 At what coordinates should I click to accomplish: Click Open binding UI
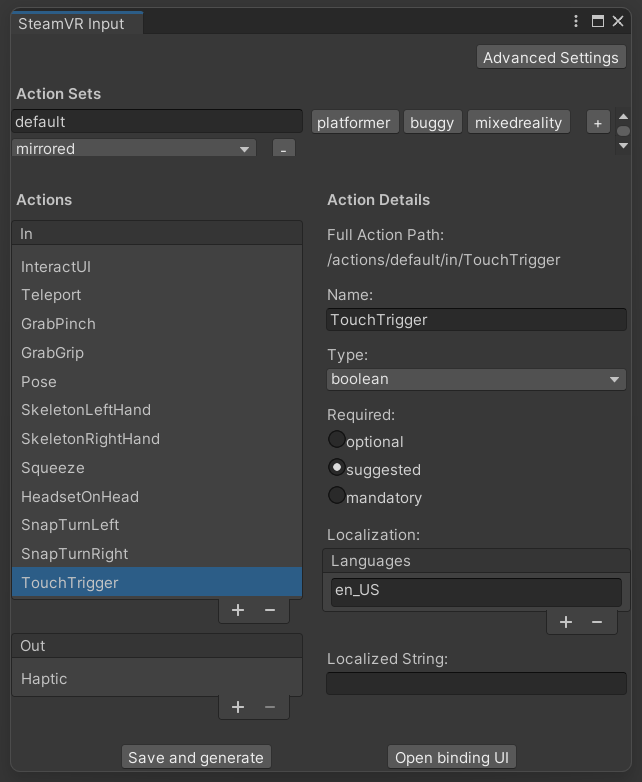click(x=452, y=757)
